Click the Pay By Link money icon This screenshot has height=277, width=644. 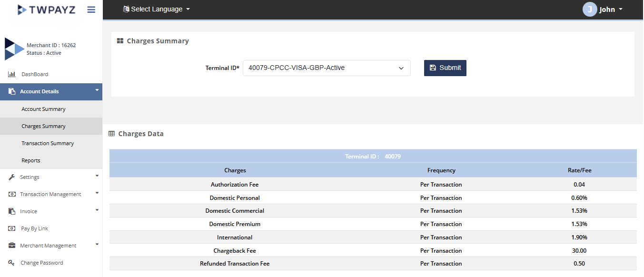pos(12,228)
